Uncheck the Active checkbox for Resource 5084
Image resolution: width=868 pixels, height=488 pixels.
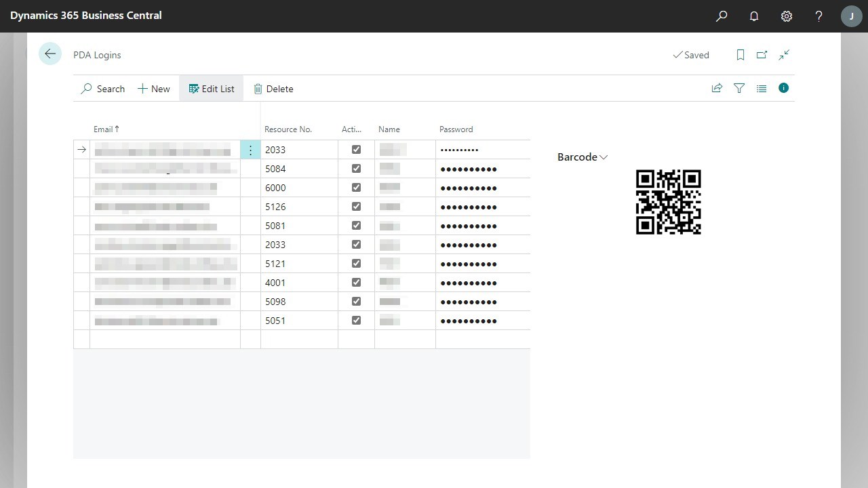pyautogui.click(x=356, y=168)
